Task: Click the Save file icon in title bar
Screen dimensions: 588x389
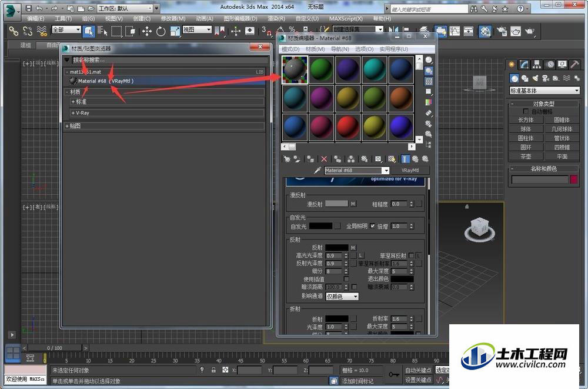Action: [28, 8]
